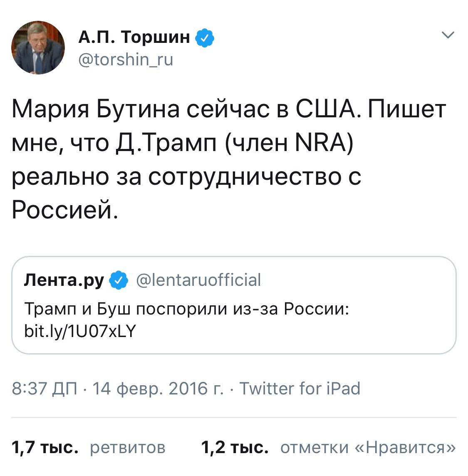Open the quoted account name Лента.ру
The width and height of the screenshot is (468, 476).
point(64,280)
